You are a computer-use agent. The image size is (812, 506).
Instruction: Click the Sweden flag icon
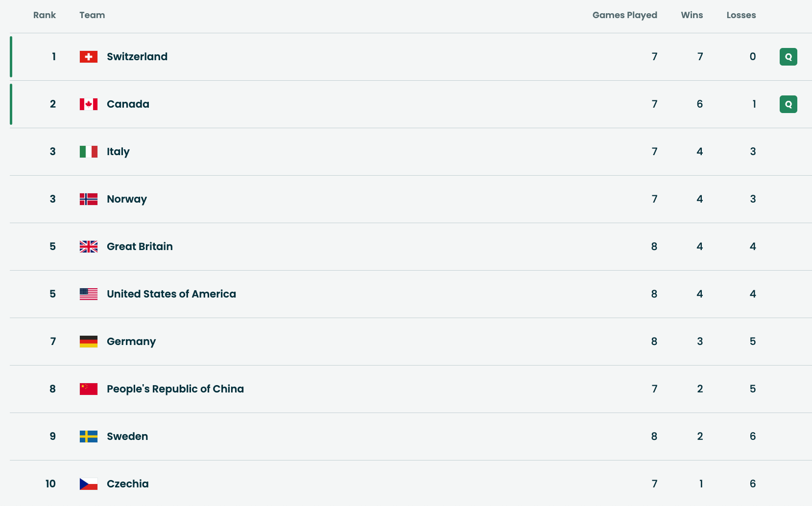click(89, 437)
